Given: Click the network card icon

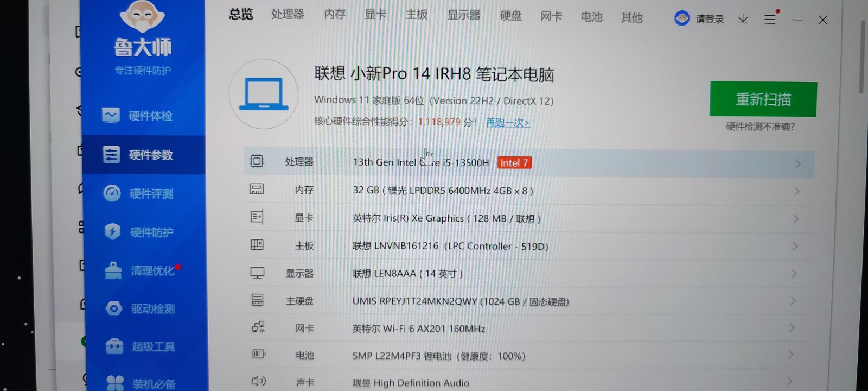Looking at the screenshot, I should [x=258, y=327].
